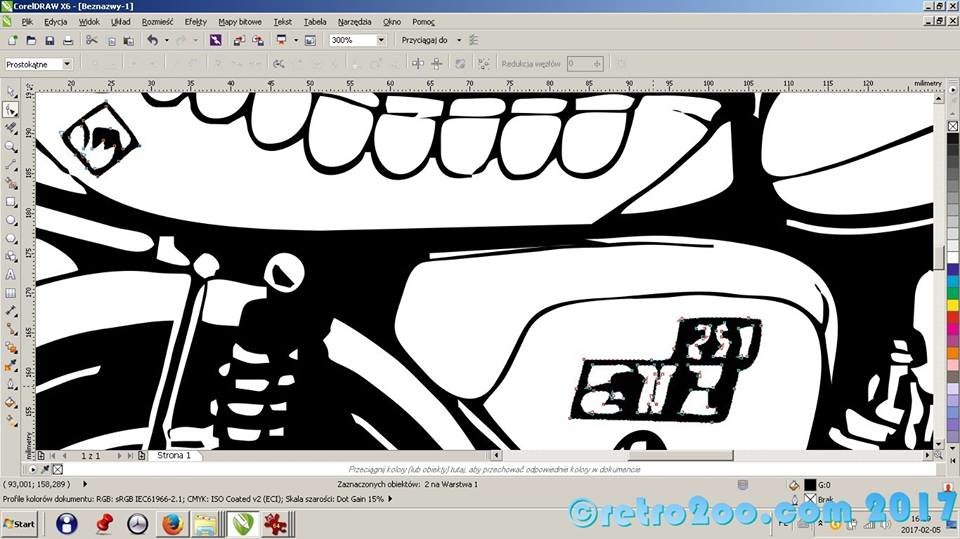The image size is (960, 539).
Task: Select the Pick tool in toolbox
Action: (11, 92)
